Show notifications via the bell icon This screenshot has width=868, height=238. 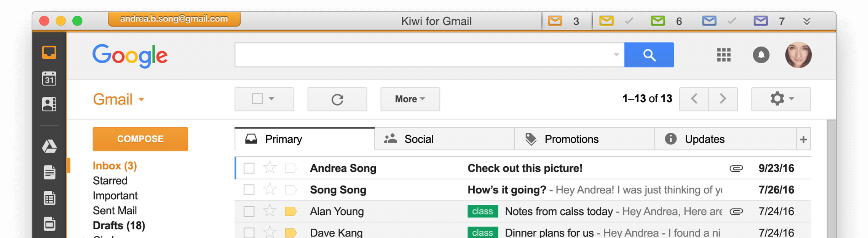point(761,55)
